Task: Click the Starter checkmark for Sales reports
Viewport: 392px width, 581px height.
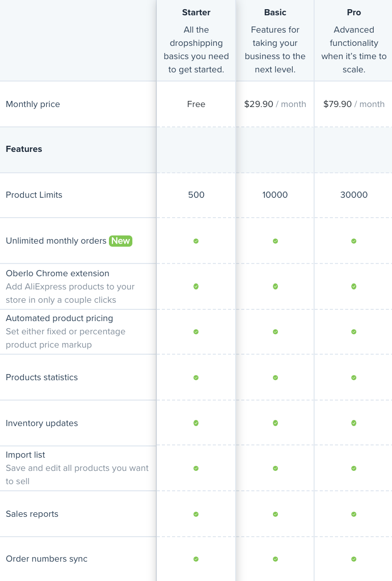Action: (196, 514)
